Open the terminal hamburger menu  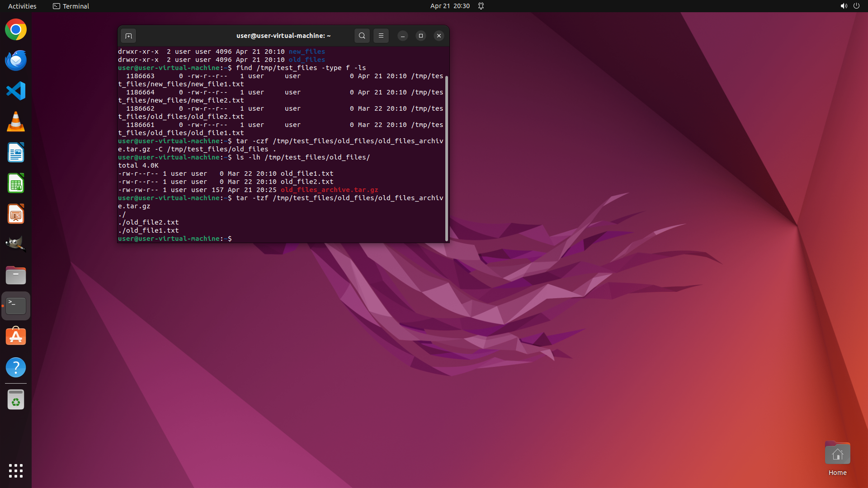381,36
